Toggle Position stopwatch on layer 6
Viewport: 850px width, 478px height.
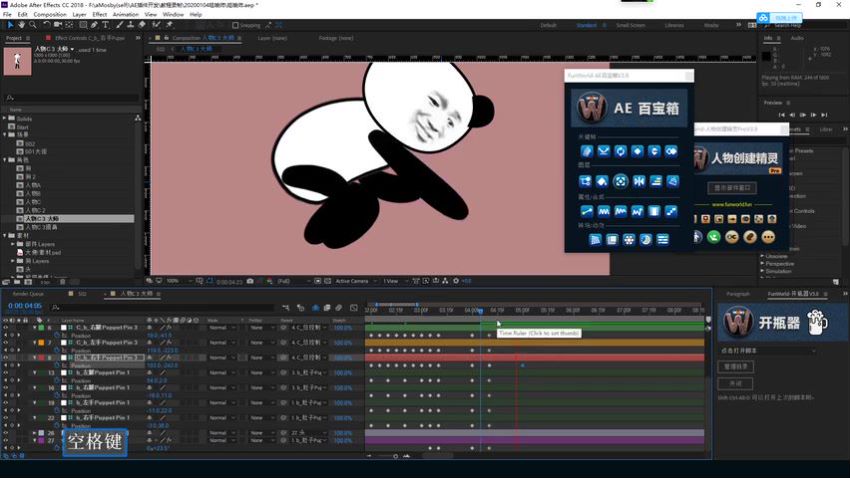(x=57, y=335)
